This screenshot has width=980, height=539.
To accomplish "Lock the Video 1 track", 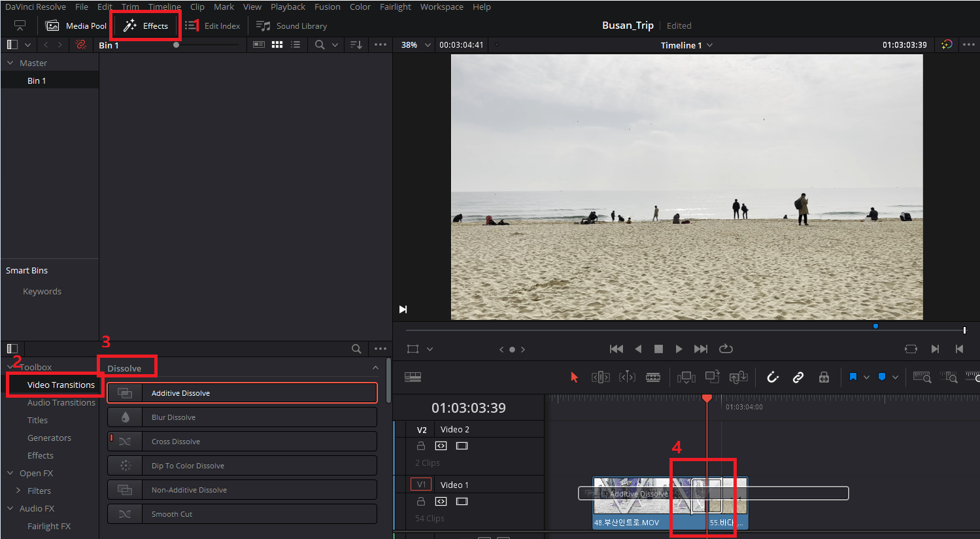I will click(x=421, y=502).
